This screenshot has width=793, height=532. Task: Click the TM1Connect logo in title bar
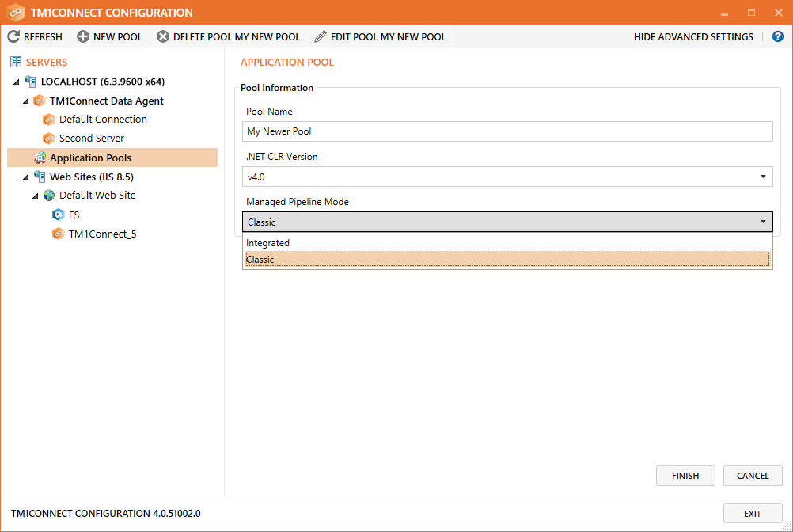[x=16, y=12]
